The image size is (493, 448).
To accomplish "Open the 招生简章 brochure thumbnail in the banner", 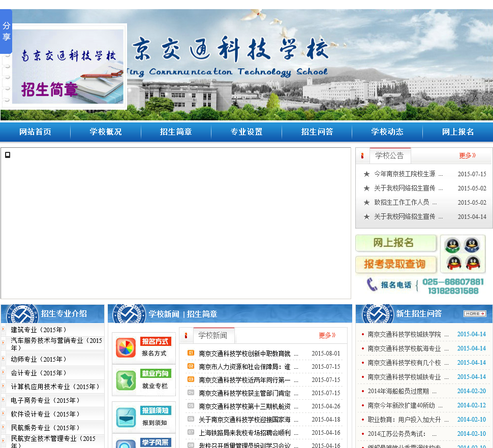I will (x=64, y=67).
